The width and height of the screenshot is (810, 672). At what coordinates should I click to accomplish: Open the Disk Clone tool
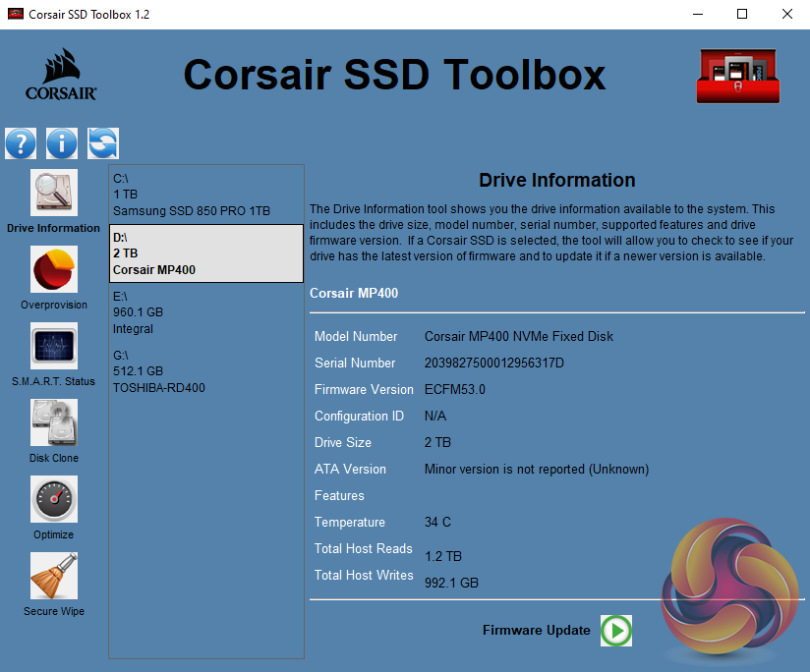tap(53, 423)
